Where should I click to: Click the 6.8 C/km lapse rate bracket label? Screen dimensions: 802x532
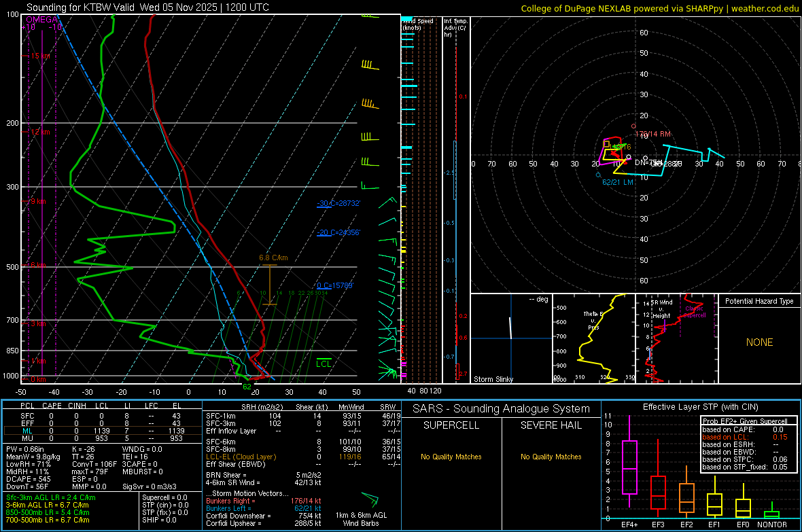click(x=273, y=258)
